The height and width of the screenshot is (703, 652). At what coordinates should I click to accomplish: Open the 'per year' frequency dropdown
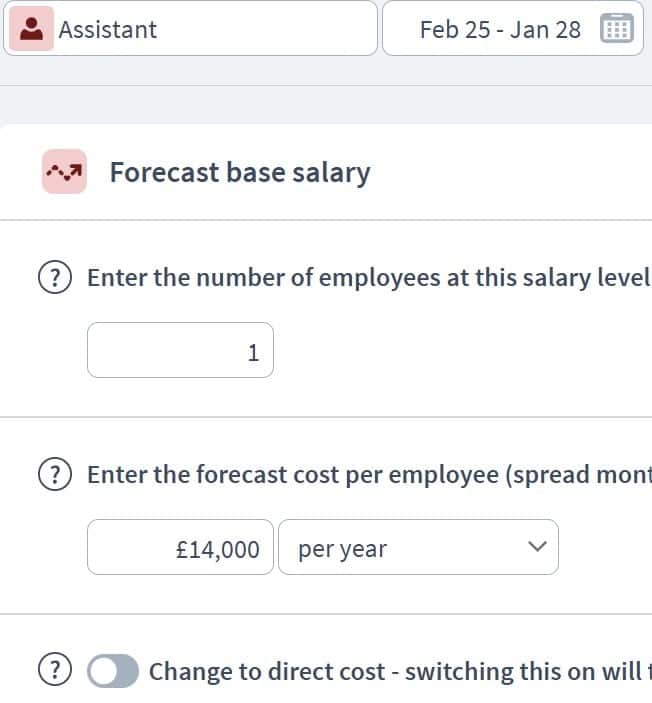(418, 547)
